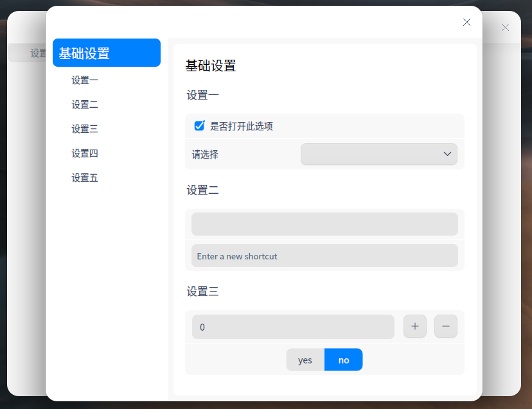
Task: Click the number field showing 0
Action: (x=293, y=327)
